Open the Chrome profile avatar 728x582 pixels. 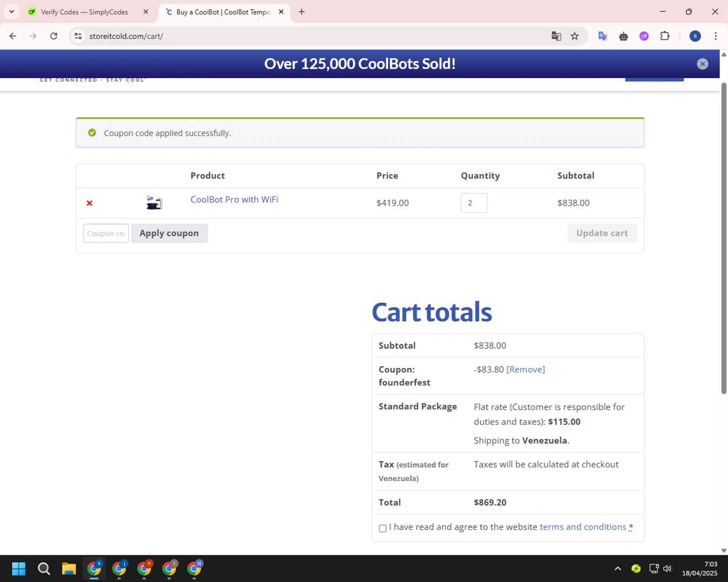695,36
